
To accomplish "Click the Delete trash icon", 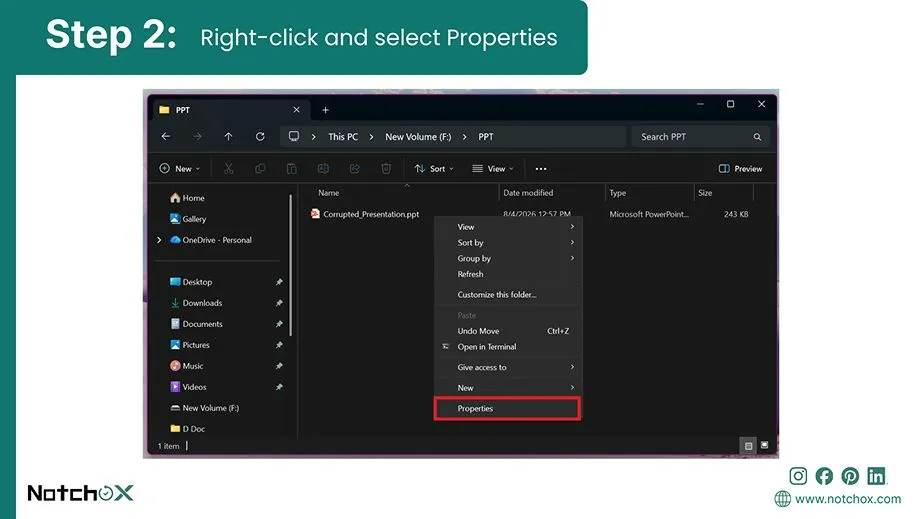I will pos(386,169).
